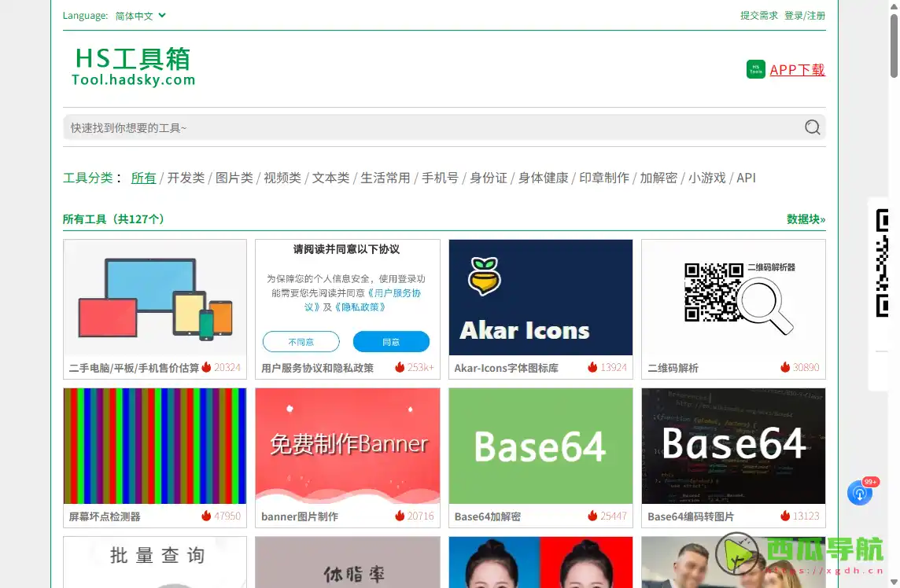Select the 视频类 category
The height and width of the screenshot is (588, 900).
tap(282, 178)
